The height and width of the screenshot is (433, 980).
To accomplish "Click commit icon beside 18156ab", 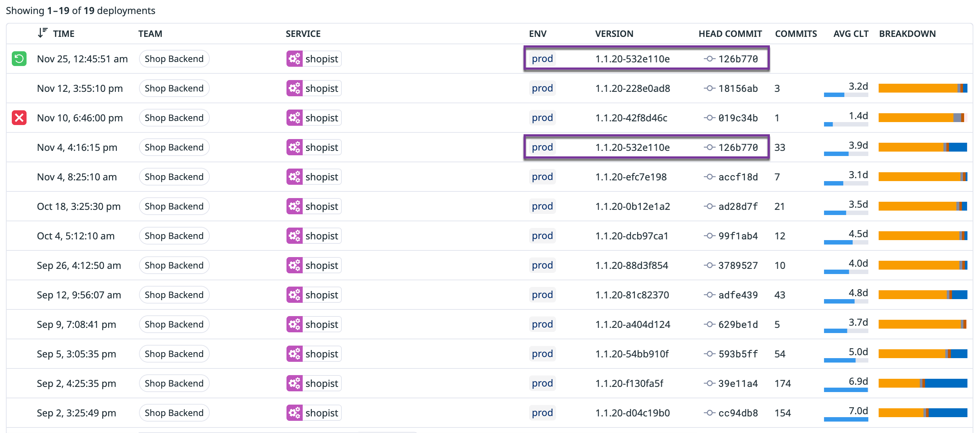I will (x=709, y=88).
